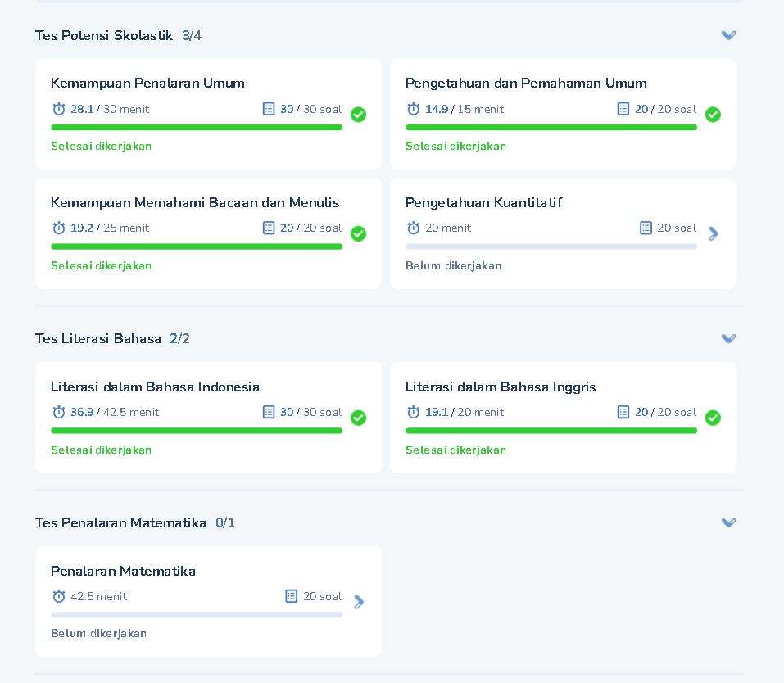Click the Kemampuan Penalaran Umum progress bar

pyautogui.click(x=197, y=128)
